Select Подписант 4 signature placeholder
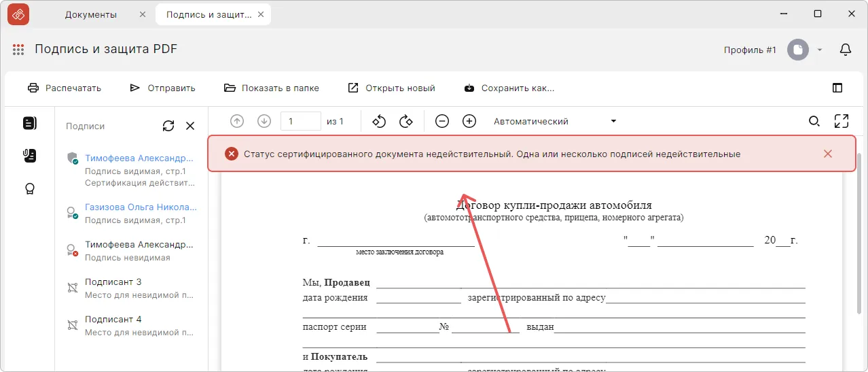The image size is (868, 372). 132,326
